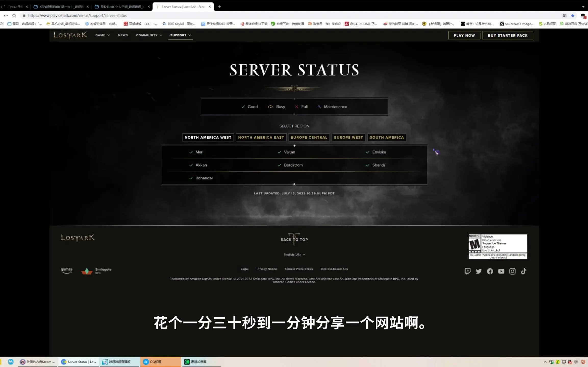Open the NEWS menu item
The height and width of the screenshot is (367, 588).
[x=123, y=35]
